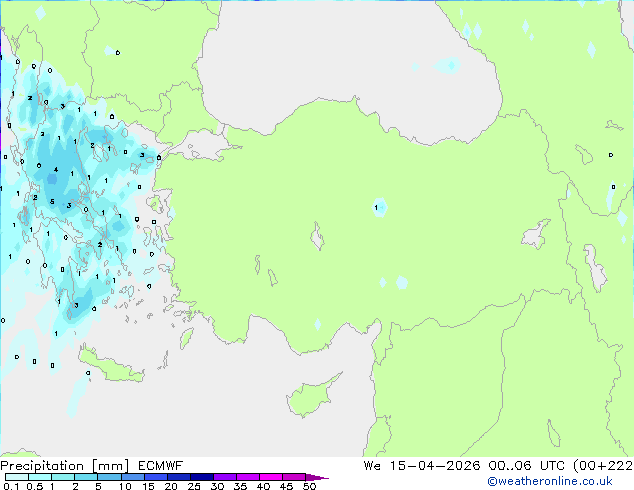Click the '25' legend scale label
Viewport: 634px width, 490px height.
[194, 486]
